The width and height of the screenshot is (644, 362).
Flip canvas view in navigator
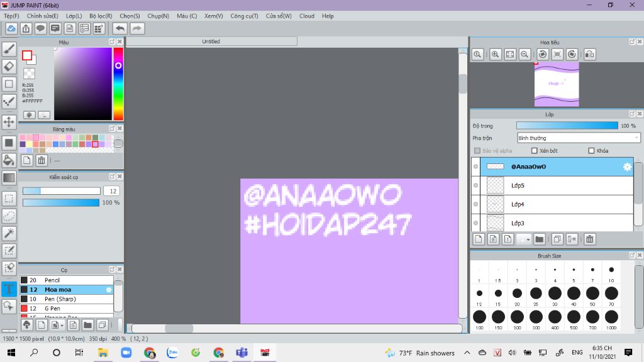[x=590, y=54]
